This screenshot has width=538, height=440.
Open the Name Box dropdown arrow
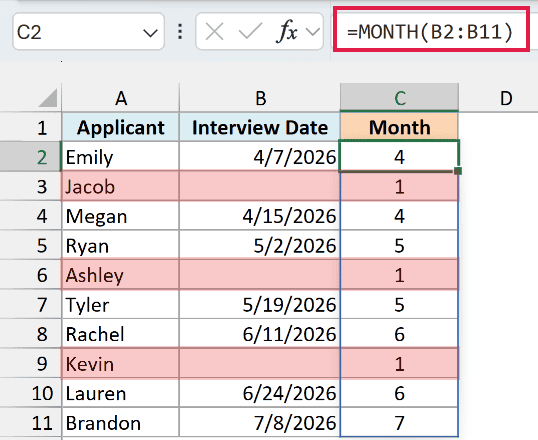[x=150, y=33]
